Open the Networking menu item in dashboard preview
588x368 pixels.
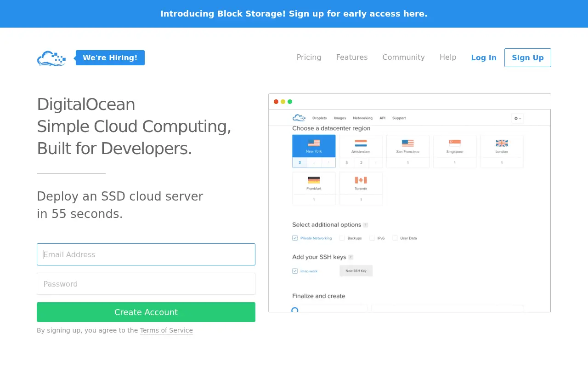point(363,118)
